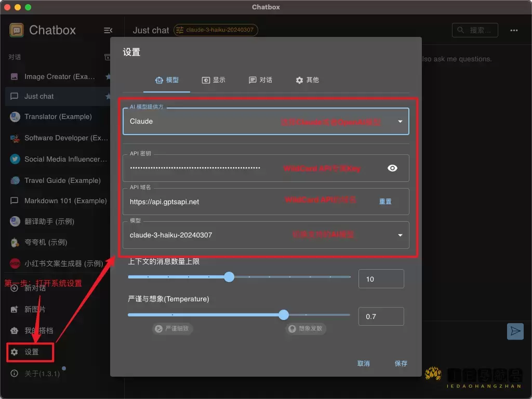This screenshot has width=532, height=399.
Task: Click the send message arrow button
Action: click(515, 331)
